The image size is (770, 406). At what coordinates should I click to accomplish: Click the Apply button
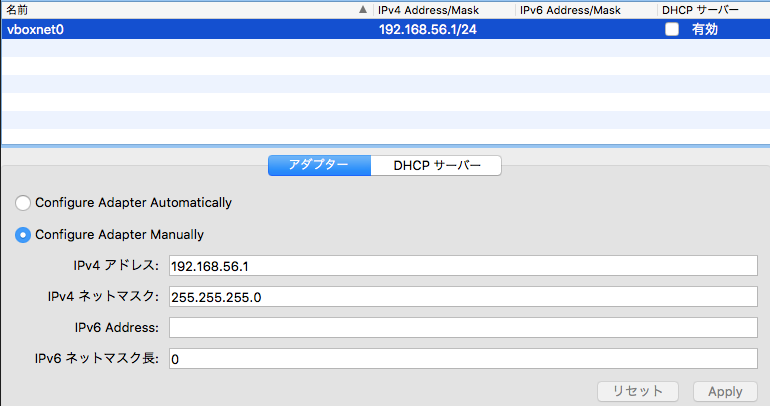(x=725, y=391)
